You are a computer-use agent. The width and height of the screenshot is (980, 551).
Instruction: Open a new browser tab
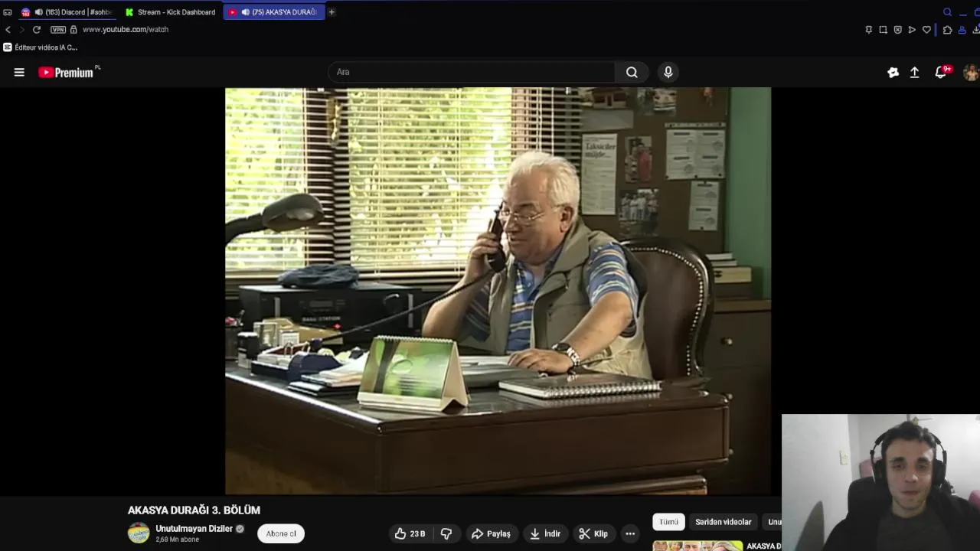(x=332, y=12)
